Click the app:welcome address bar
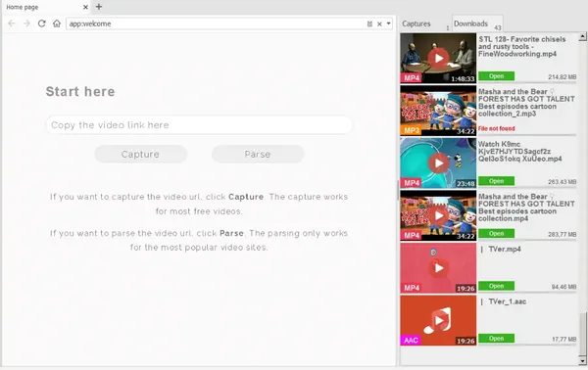This screenshot has height=370, width=588. [x=216, y=23]
